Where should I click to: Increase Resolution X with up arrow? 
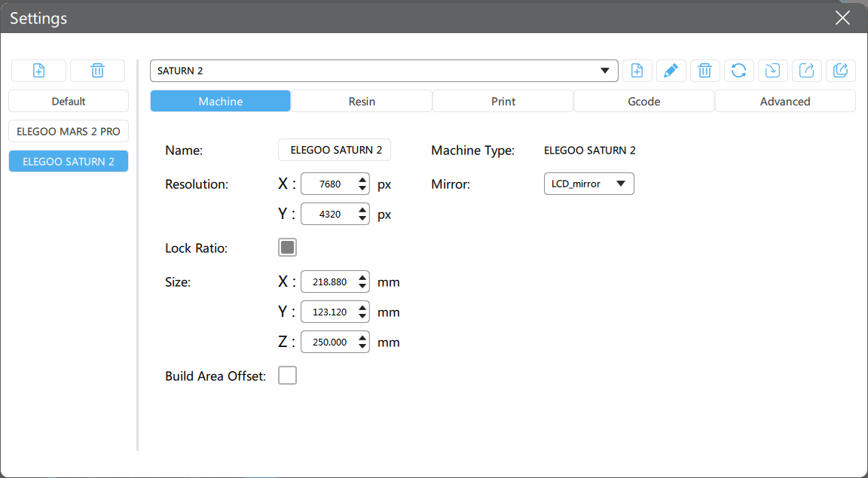(x=362, y=179)
